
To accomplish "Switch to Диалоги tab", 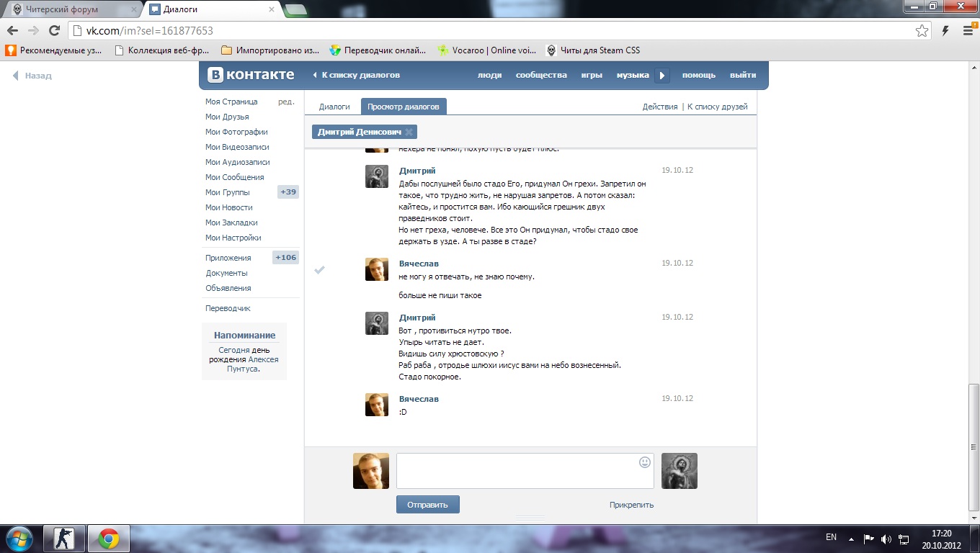I will tap(334, 107).
